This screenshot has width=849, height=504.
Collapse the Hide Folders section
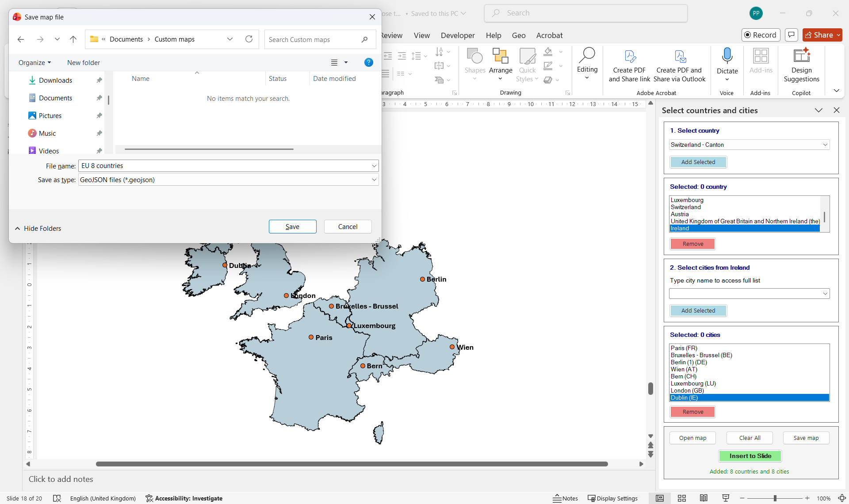(x=38, y=228)
